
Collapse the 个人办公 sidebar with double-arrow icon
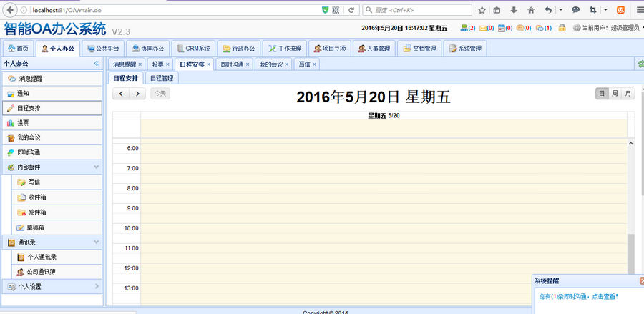click(97, 64)
